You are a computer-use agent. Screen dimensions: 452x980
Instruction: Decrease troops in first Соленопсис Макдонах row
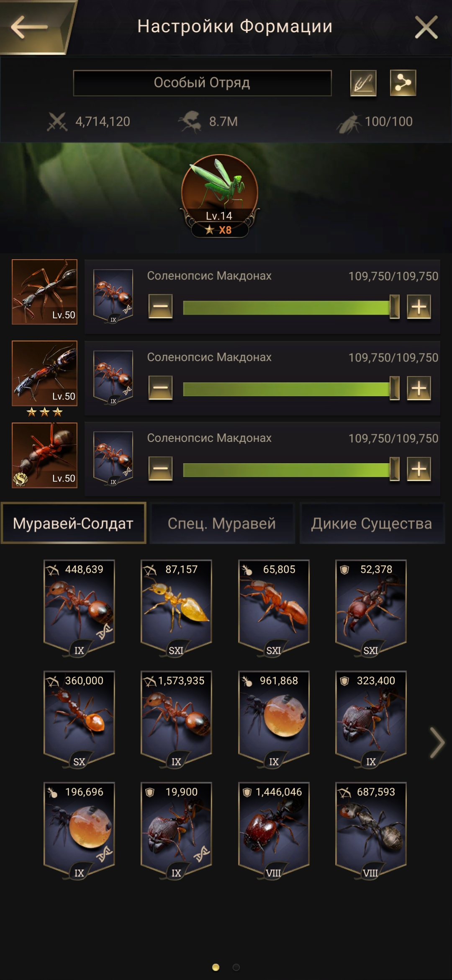pyautogui.click(x=160, y=307)
